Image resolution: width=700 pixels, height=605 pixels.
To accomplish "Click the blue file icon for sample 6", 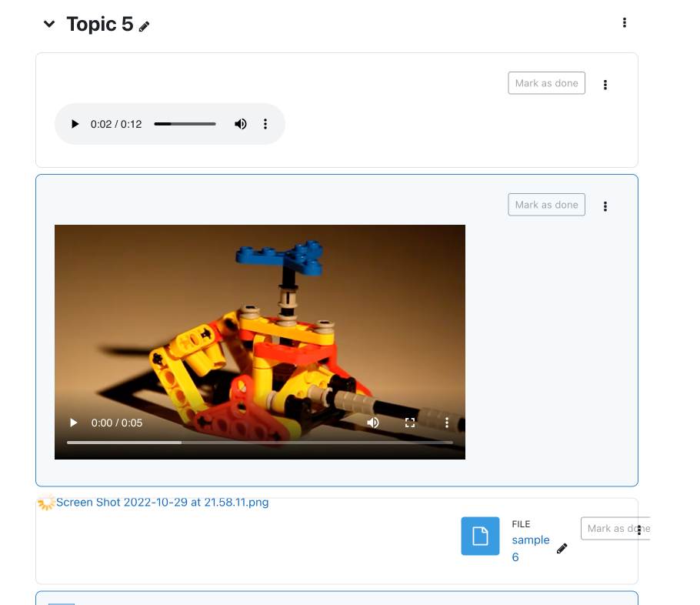I will tap(480, 536).
